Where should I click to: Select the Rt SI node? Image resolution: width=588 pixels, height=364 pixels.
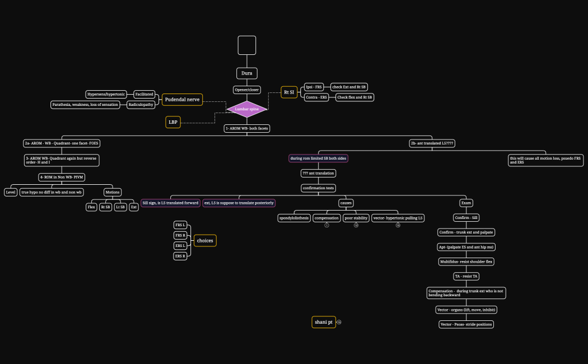pos(289,91)
